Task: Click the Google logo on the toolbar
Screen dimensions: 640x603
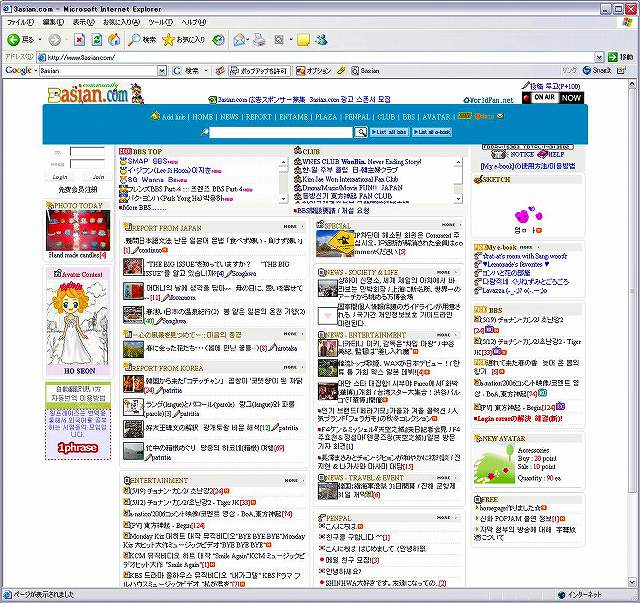Action: 18,70
